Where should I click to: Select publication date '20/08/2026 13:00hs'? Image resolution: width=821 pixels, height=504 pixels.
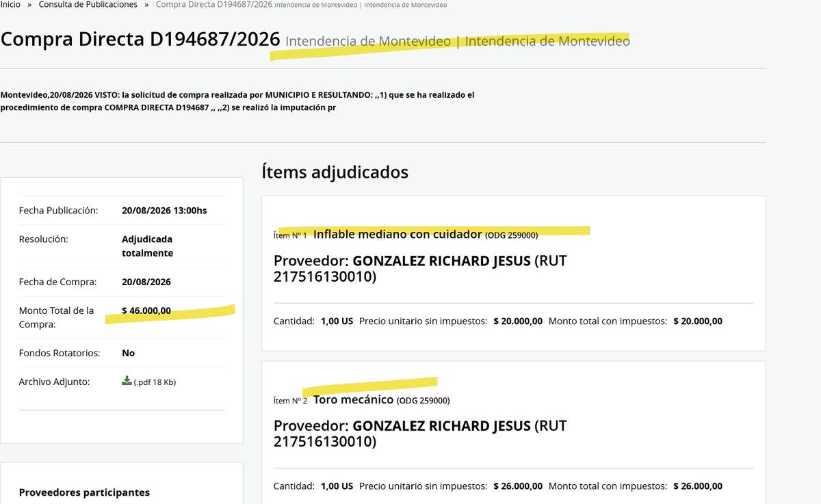click(164, 211)
